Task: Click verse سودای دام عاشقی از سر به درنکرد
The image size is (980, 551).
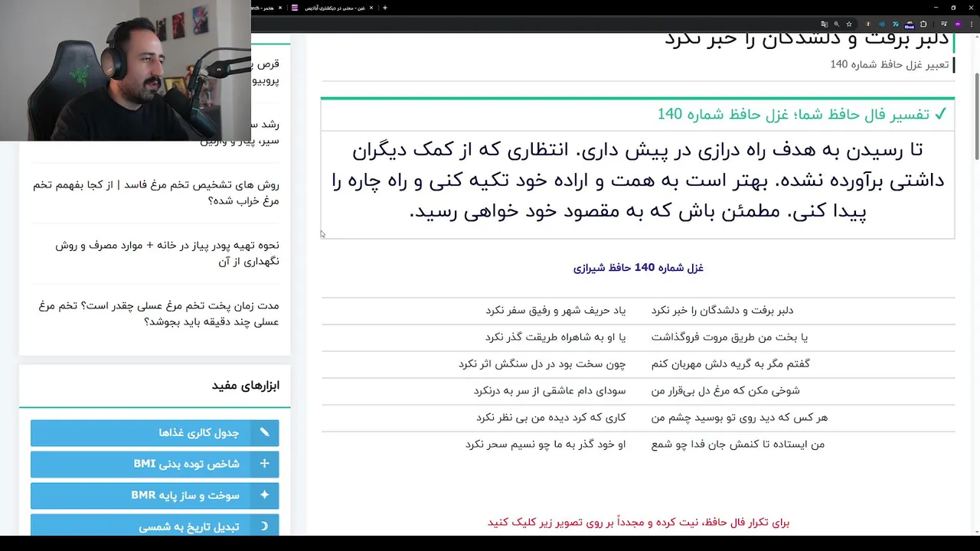Action: pyautogui.click(x=550, y=390)
